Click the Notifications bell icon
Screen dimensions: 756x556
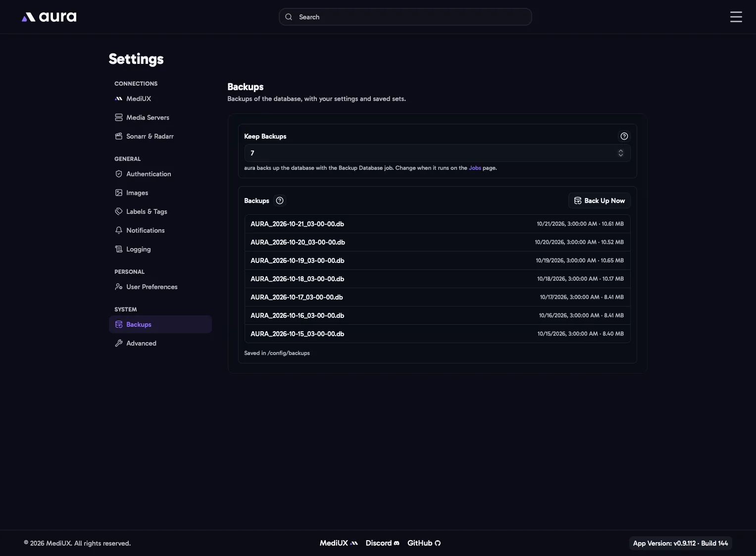click(119, 230)
